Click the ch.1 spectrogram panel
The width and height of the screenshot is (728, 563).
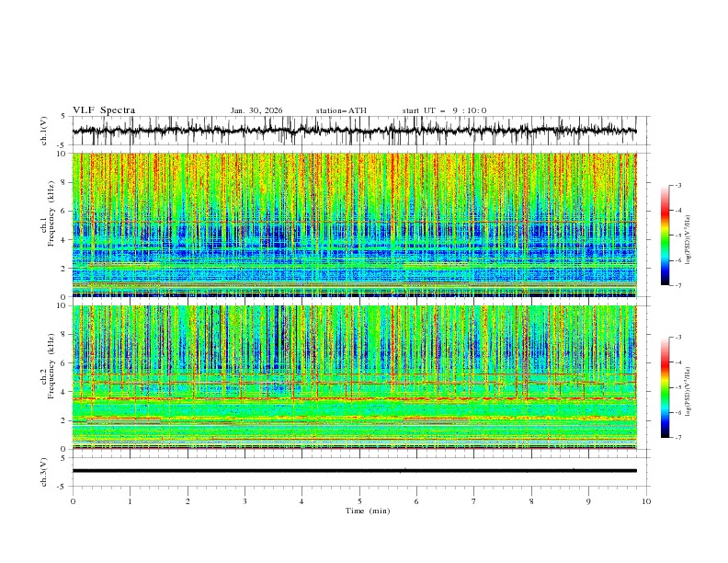point(354,224)
